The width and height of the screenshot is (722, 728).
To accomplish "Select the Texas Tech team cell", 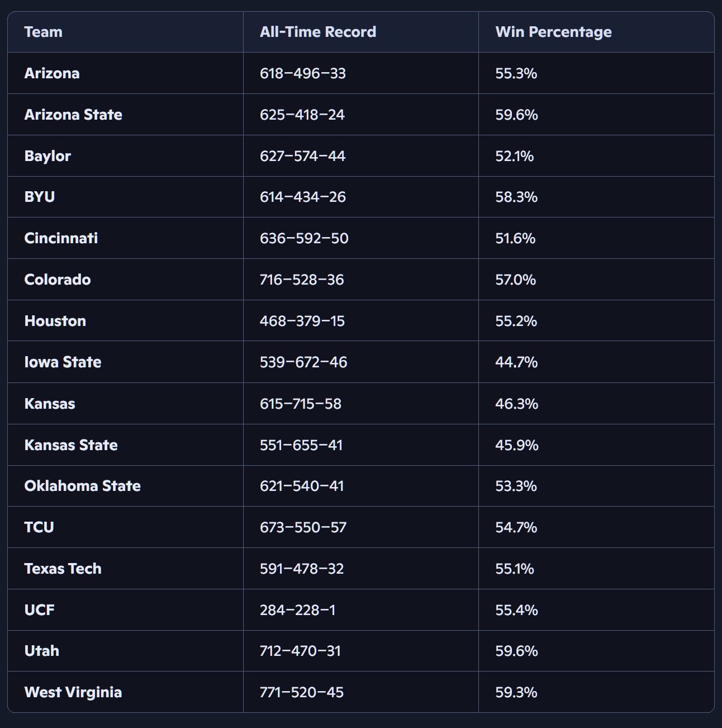I will (63, 569).
